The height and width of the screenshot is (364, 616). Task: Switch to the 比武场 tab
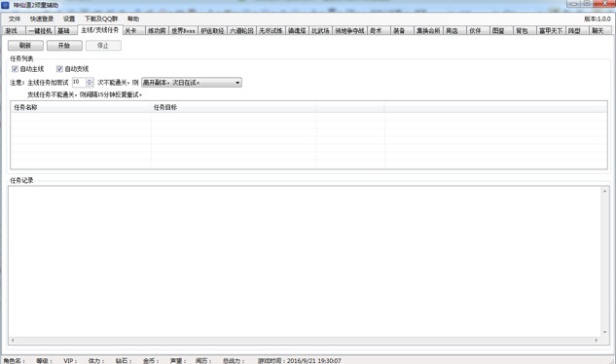click(320, 31)
